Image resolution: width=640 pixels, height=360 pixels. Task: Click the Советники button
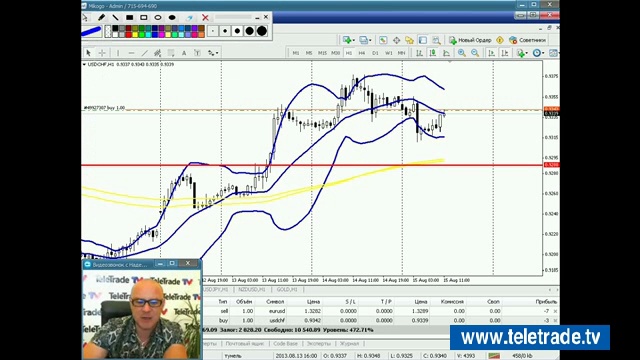click(527, 40)
